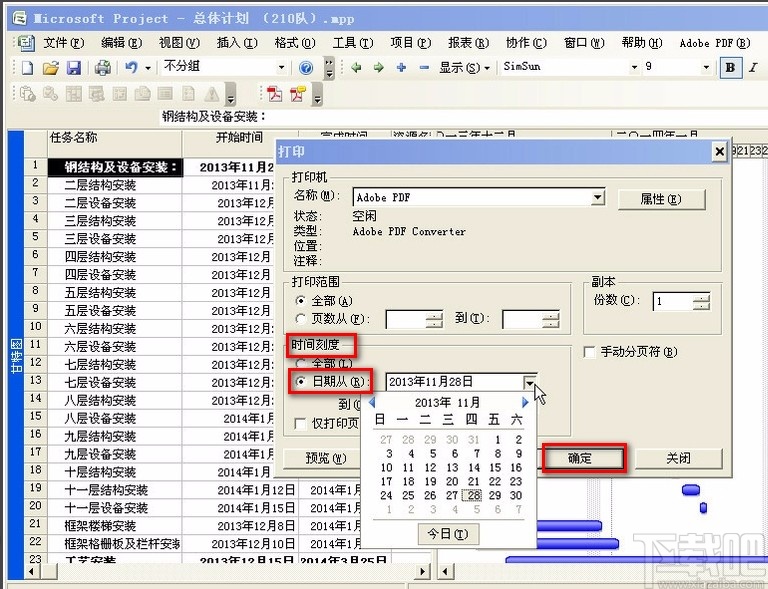This screenshot has width=768, height=589.
Task: Open the SimSun font dropdown
Action: coord(634,67)
